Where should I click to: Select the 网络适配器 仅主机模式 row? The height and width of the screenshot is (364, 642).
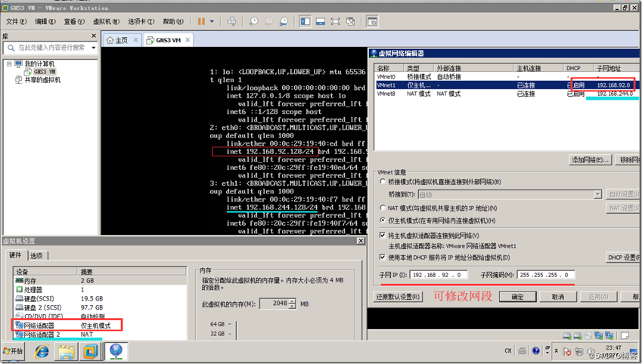click(101, 325)
